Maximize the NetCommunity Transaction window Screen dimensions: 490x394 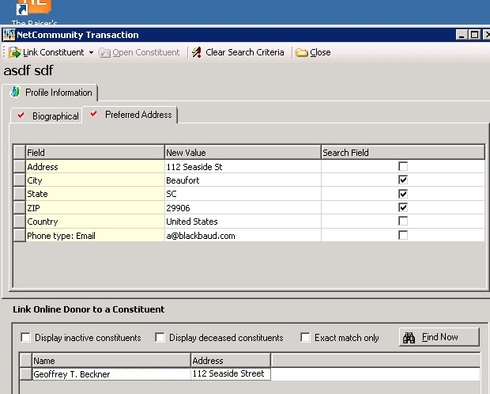474,34
